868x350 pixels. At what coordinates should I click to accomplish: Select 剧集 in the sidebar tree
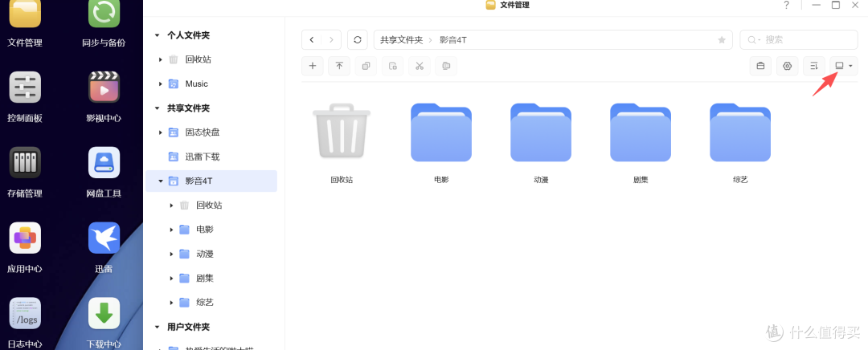(205, 278)
